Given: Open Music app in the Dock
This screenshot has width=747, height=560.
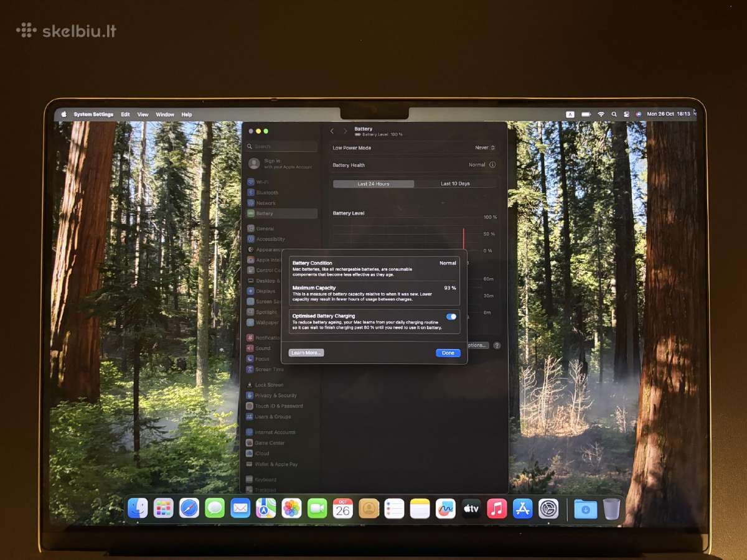Looking at the screenshot, I should point(497,508).
